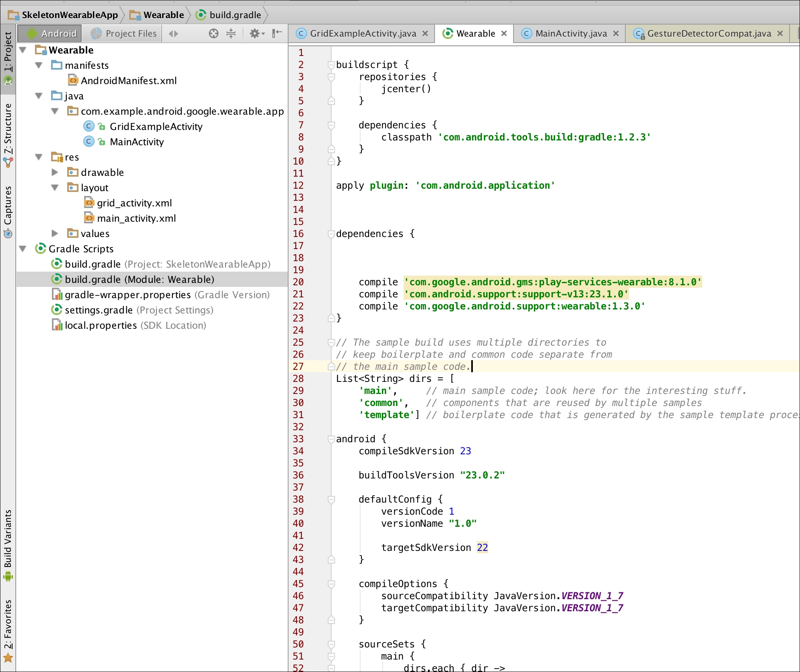Close the GestureDetectorCompat.java tab
This screenshot has width=800, height=672.
pos(780,33)
